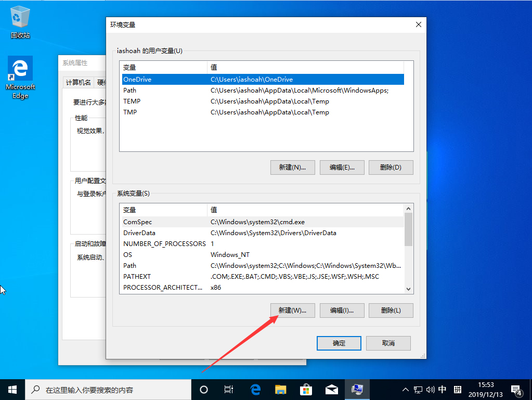Open Microsoft Edge from the taskbar
This screenshot has height=400, width=532.
[x=255, y=389]
